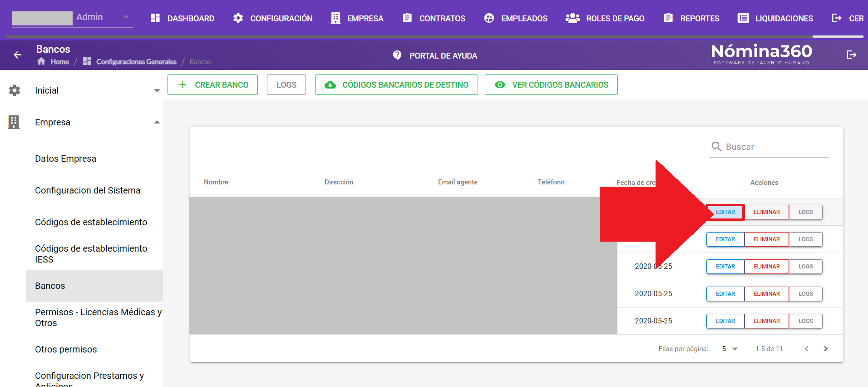
Task: Click the exit icon beside Nómina360 logo
Action: pos(852,55)
